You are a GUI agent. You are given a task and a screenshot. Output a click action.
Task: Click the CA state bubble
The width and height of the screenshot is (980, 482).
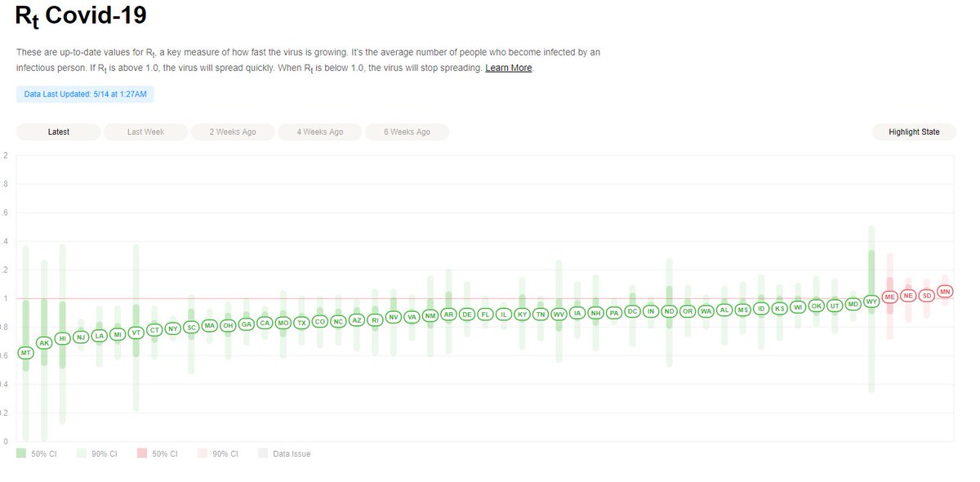[x=265, y=324]
